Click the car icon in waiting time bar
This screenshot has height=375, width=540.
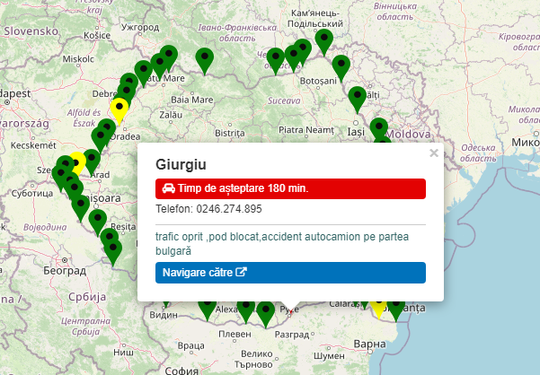coord(168,188)
